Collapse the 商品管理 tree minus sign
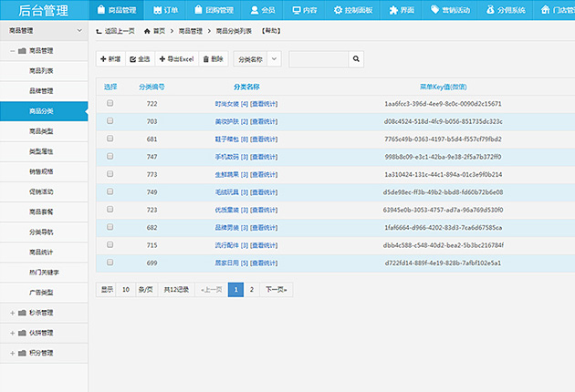Viewport: 575px width, 392px height. coord(13,51)
